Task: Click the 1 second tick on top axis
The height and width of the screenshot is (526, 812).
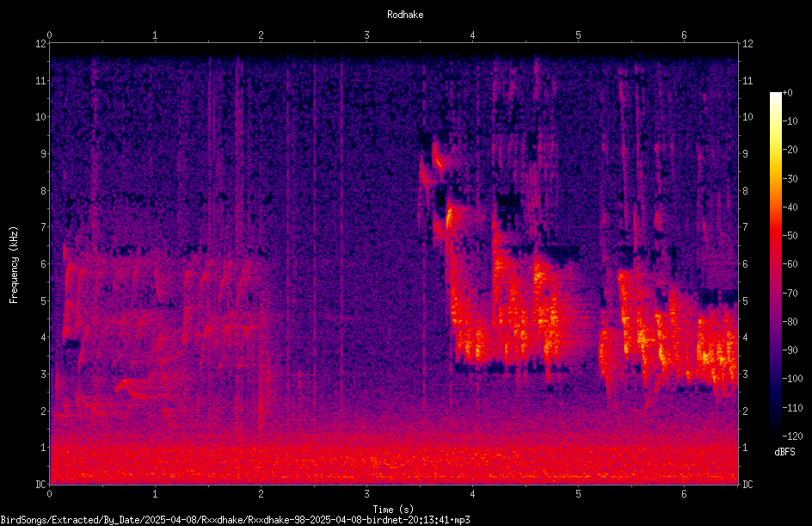Action: [x=155, y=35]
